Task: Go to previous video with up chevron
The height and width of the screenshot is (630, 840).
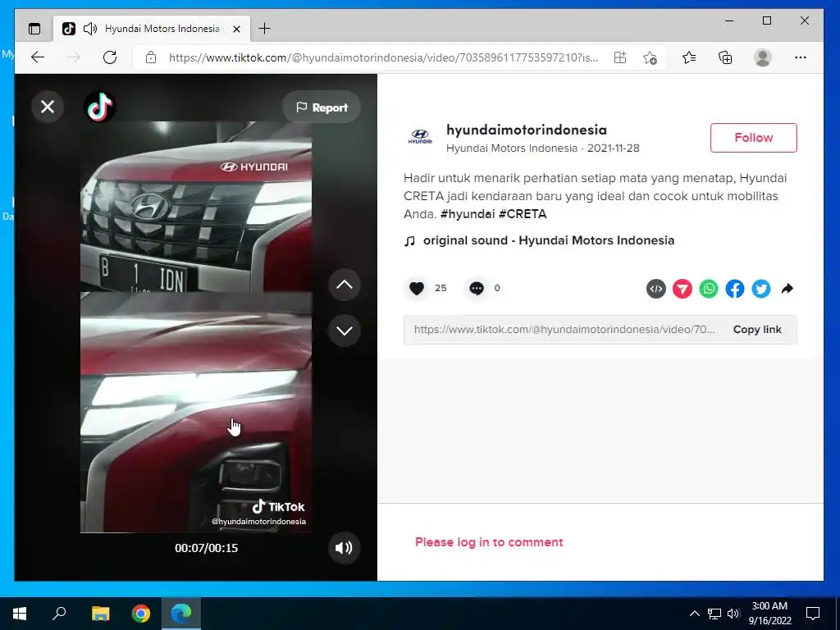Action: point(344,285)
